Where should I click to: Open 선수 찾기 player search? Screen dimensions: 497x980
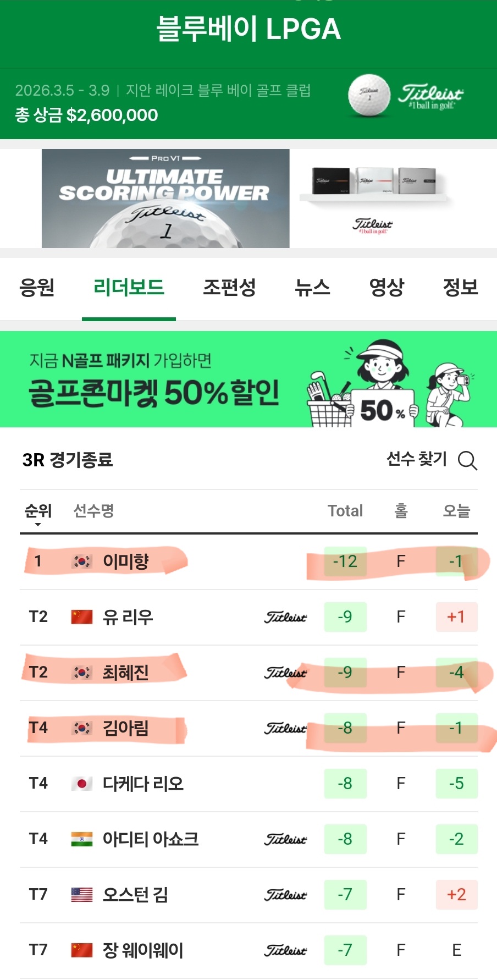417,459
